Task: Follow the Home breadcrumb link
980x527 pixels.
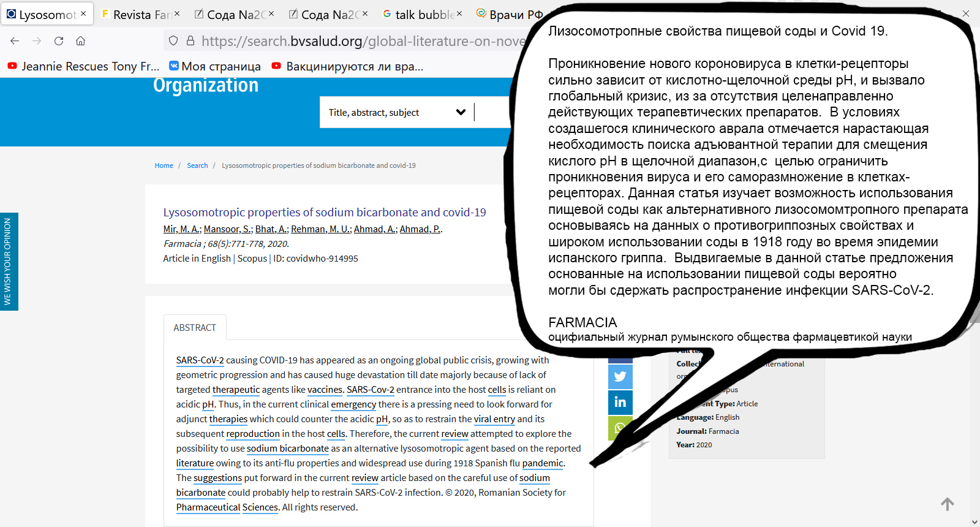Action: point(164,165)
